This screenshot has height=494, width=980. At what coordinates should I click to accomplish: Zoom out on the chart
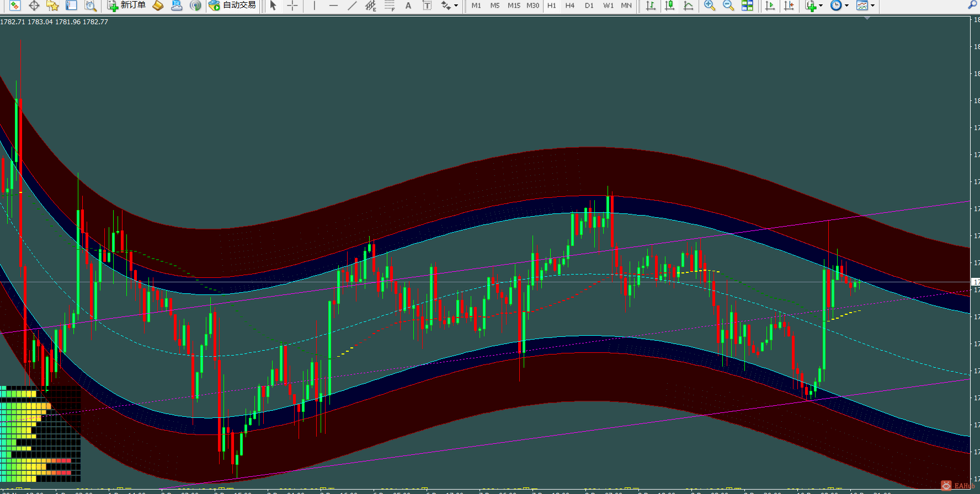(728, 6)
